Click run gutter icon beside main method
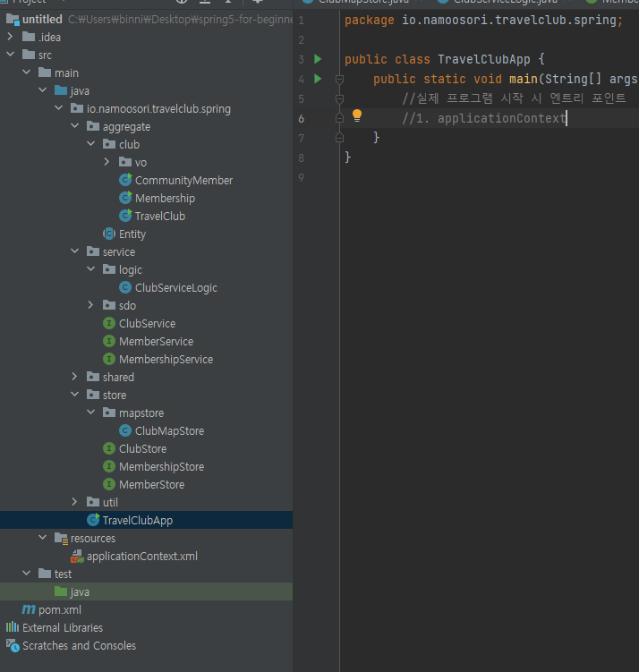The height and width of the screenshot is (672, 639). coord(318,79)
